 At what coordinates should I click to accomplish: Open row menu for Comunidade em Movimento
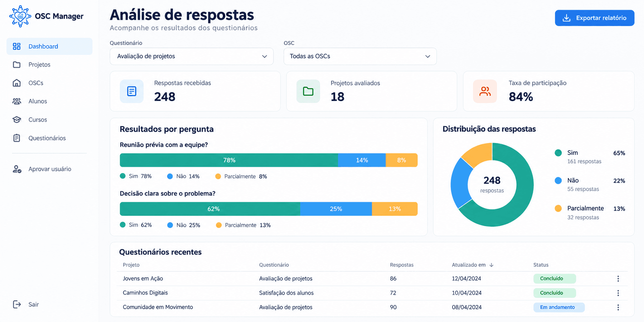tap(618, 307)
